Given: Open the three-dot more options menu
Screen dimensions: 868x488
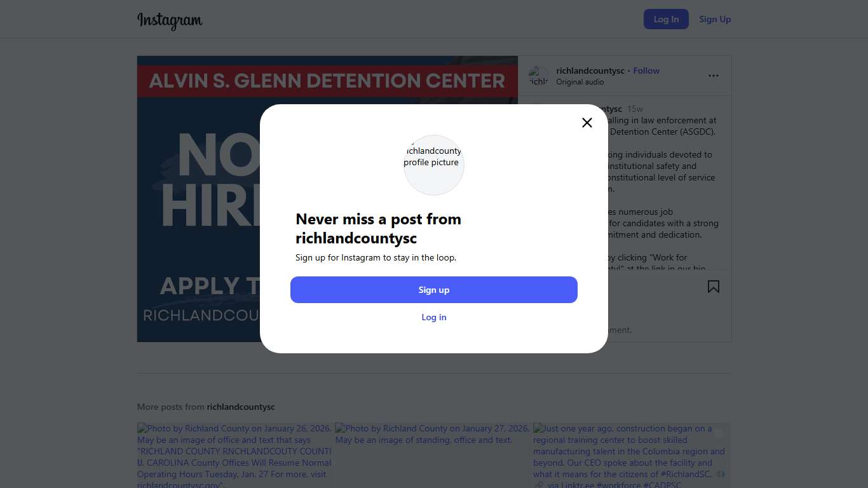Looking at the screenshot, I should point(714,76).
